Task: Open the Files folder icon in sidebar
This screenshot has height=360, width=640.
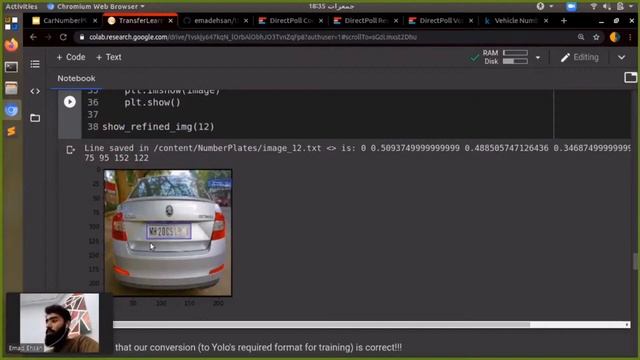Action: (x=35, y=118)
